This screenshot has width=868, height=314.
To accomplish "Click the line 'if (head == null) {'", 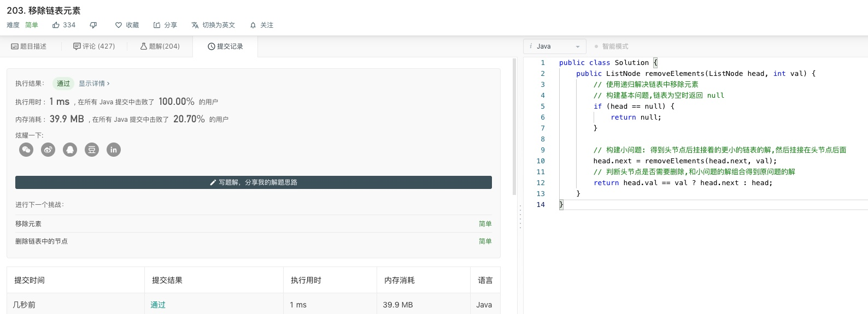I will pos(634,106).
